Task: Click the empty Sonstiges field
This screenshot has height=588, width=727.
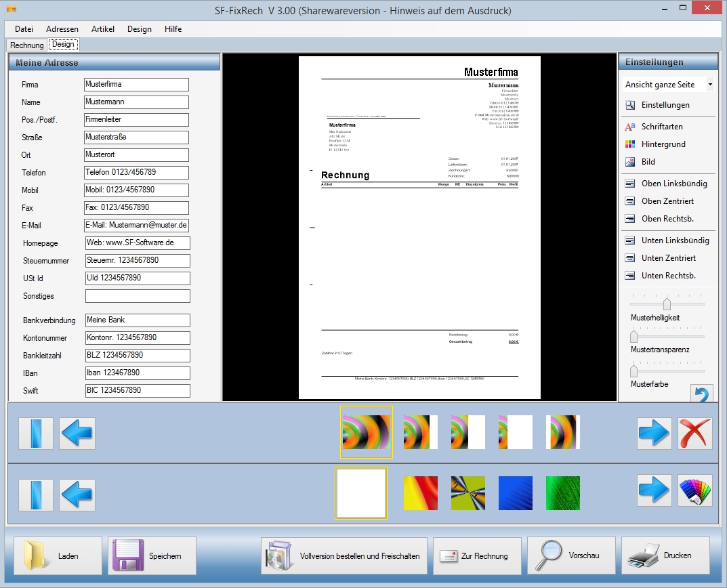Action: pyautogui.click(x=138, y=296)
